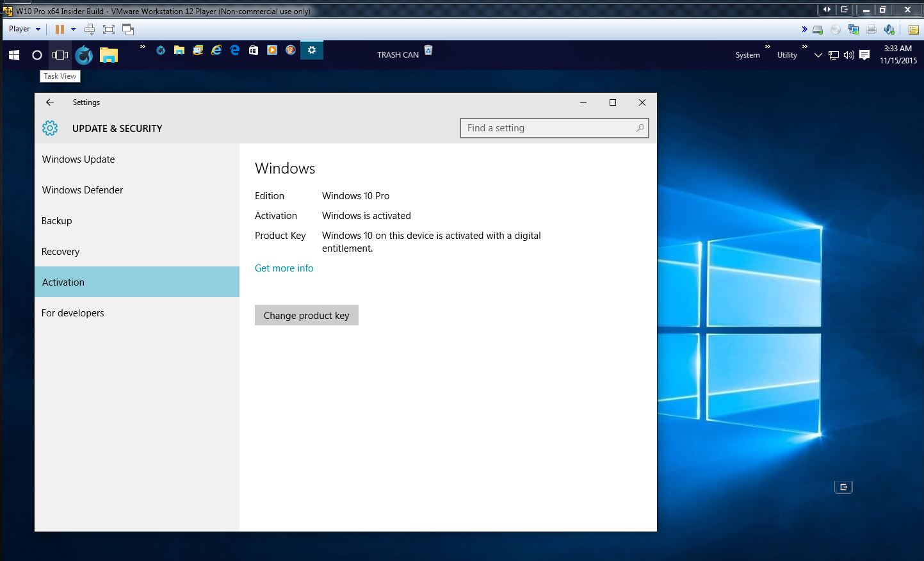
Task: Expand the Utility toolbar overflow chevron
Action: (805, 46)
